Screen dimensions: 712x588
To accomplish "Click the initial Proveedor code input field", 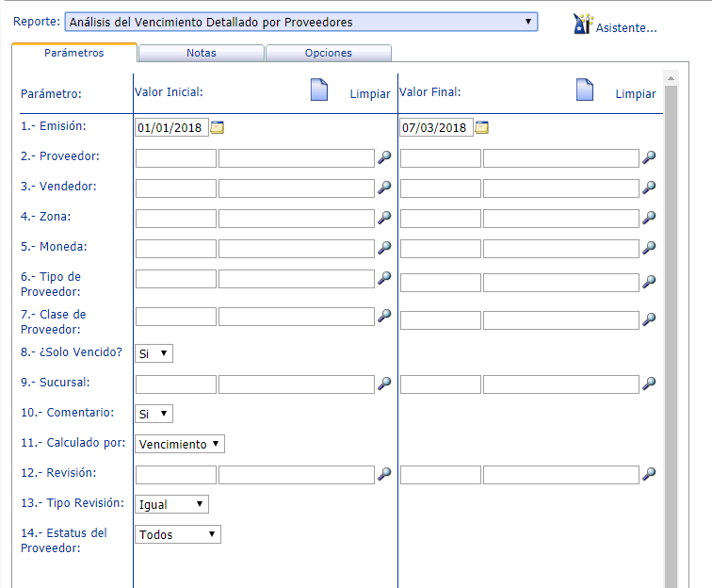I will pos(176,158).
